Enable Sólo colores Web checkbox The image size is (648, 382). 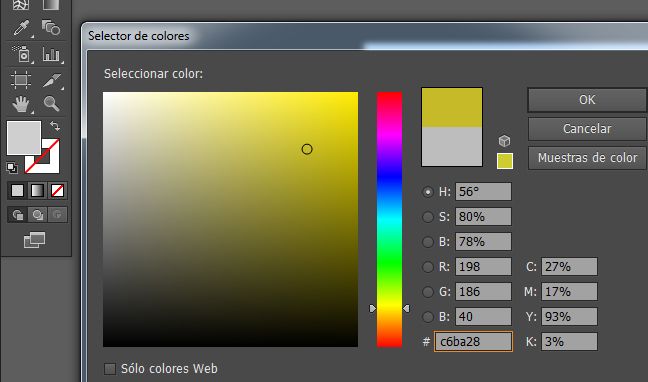[x=110, y=369]
